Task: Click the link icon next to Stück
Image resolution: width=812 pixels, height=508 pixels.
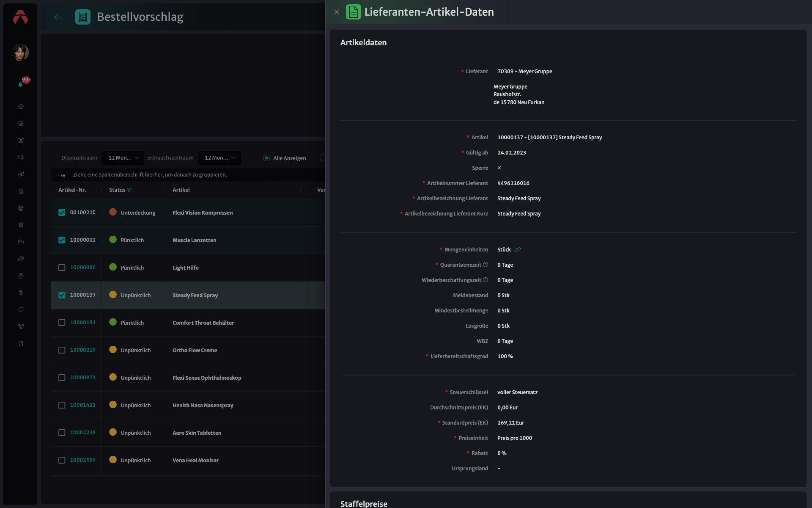Action: click(x=518, y=250)
